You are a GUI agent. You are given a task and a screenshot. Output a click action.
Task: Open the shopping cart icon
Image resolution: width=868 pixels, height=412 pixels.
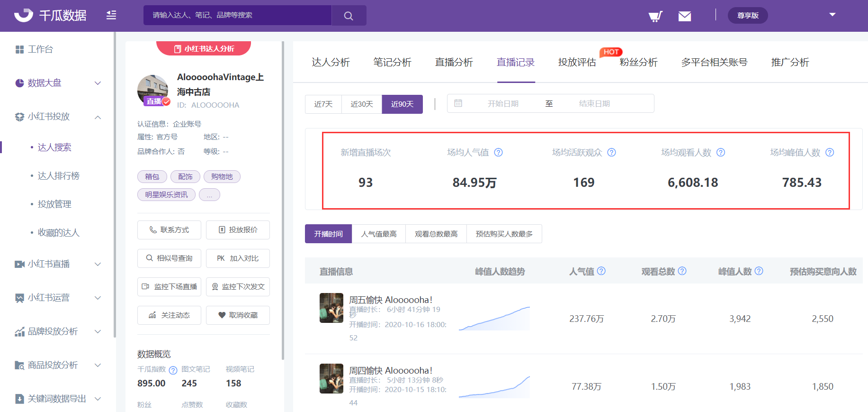click(655, 17)
